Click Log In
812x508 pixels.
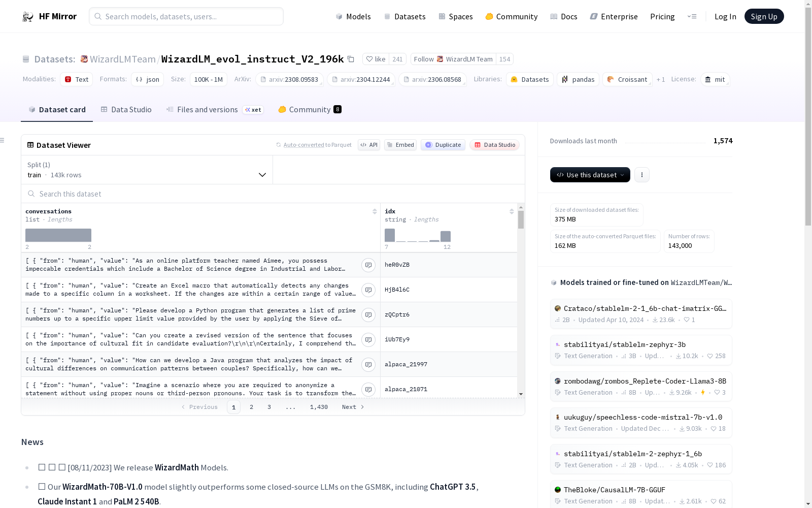[x=725, y=16]
